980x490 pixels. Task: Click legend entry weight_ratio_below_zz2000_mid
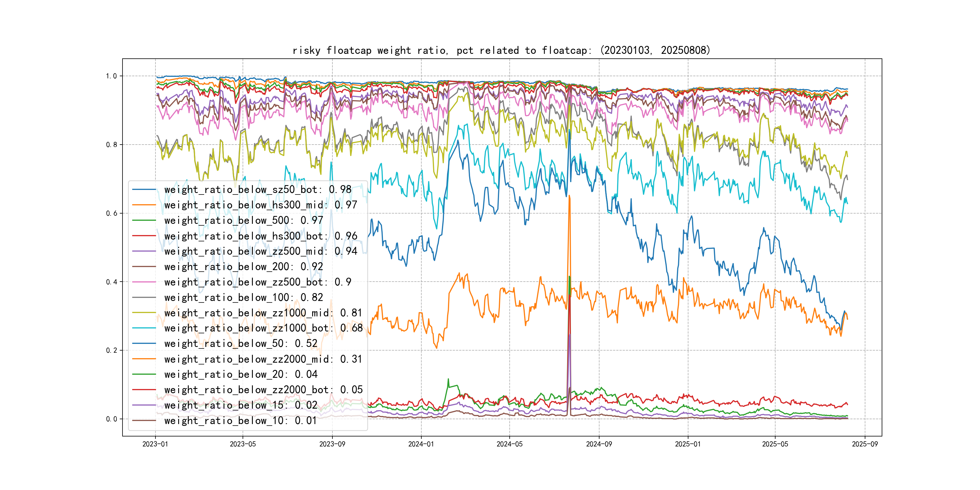263,359
